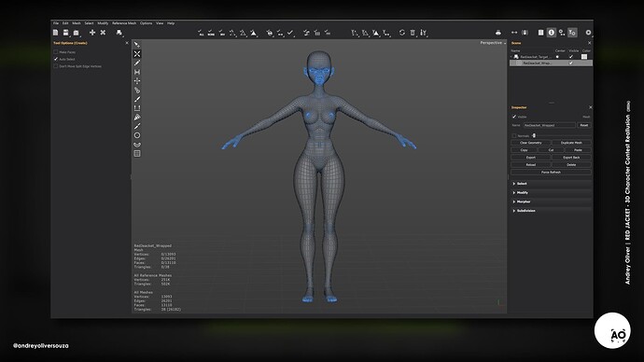Screen dimensions: 644x362
Task: Expand the Modify section in Inspector
Action: coord(552,192)
